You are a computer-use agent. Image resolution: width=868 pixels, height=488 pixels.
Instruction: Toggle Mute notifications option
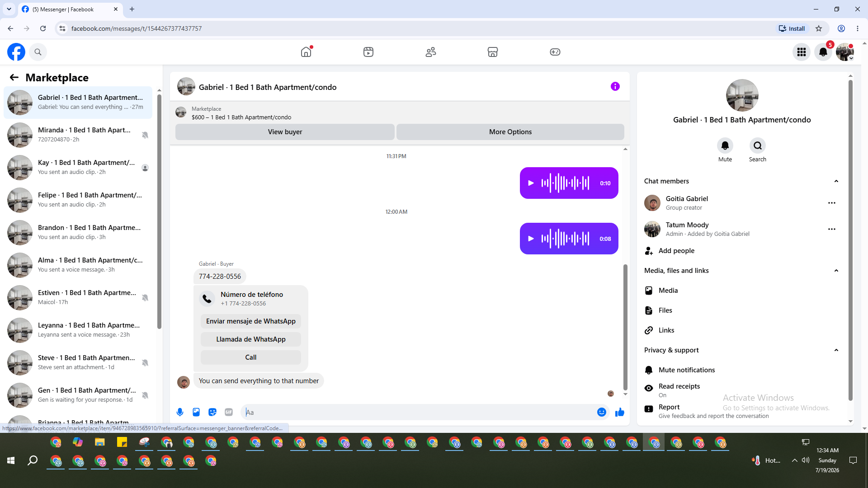741,370
